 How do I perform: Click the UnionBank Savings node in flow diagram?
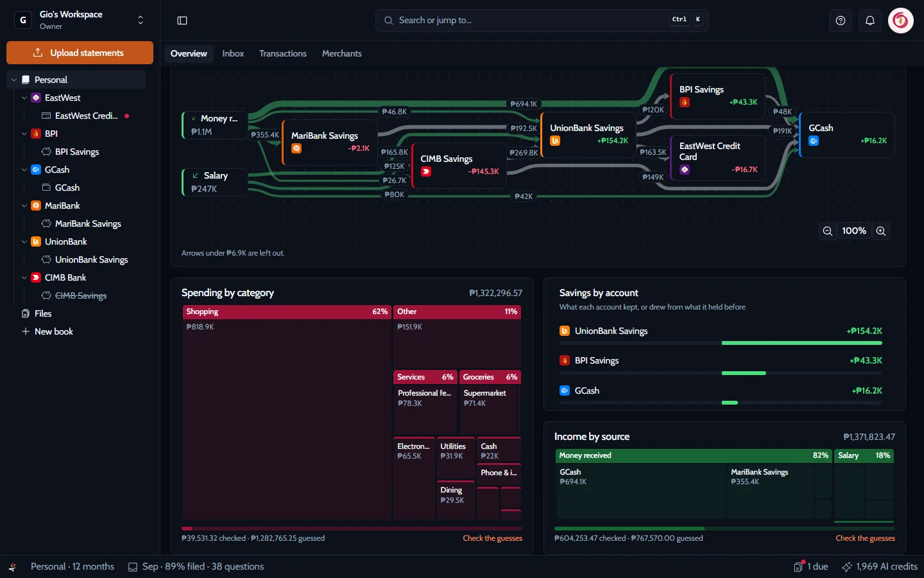pos(588,135)
